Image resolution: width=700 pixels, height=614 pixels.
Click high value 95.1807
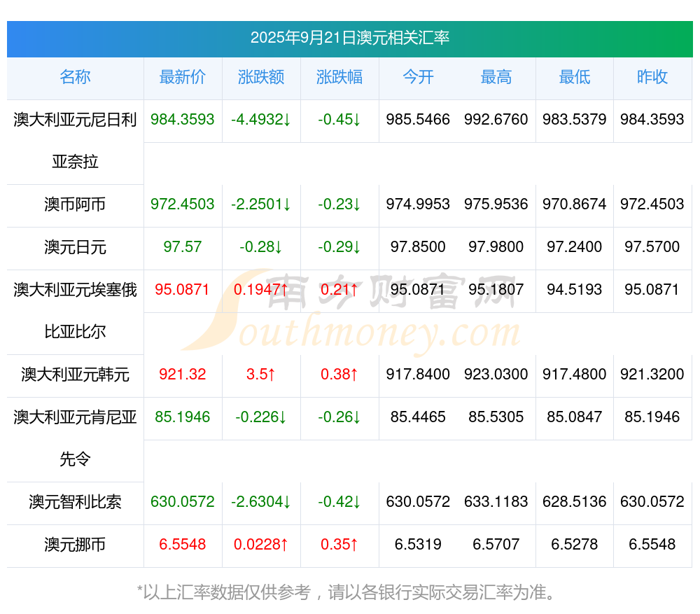(496, 290)
